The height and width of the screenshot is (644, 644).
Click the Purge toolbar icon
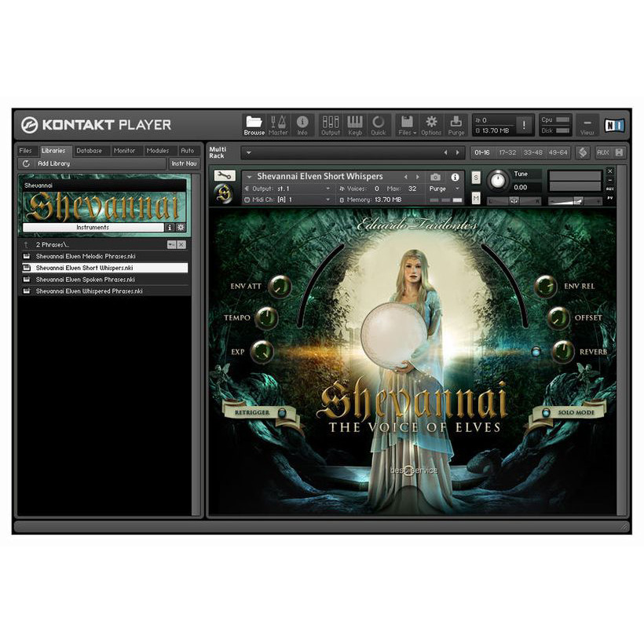pyautogui.click(x=456, y=126)
